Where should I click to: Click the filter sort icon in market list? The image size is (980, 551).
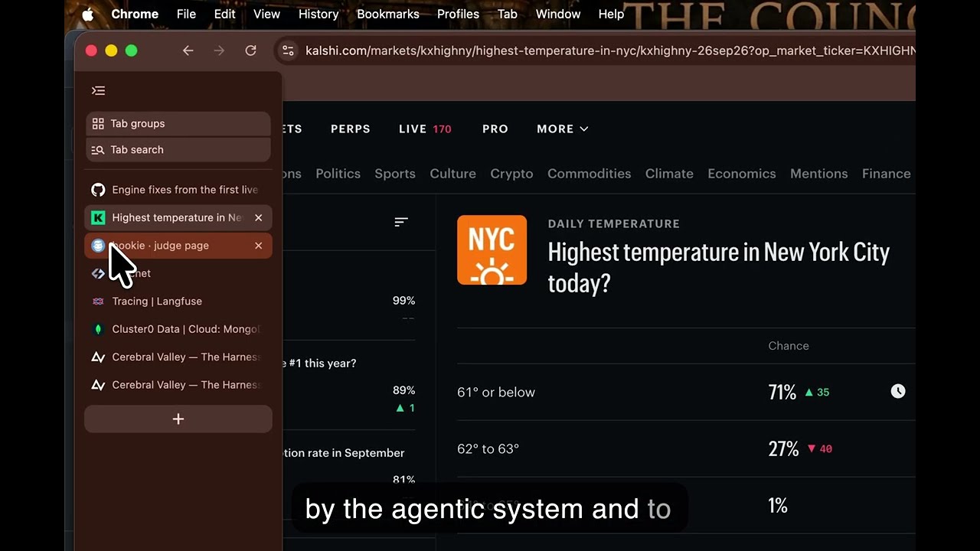pyautogui.click(x=401, y=222)
